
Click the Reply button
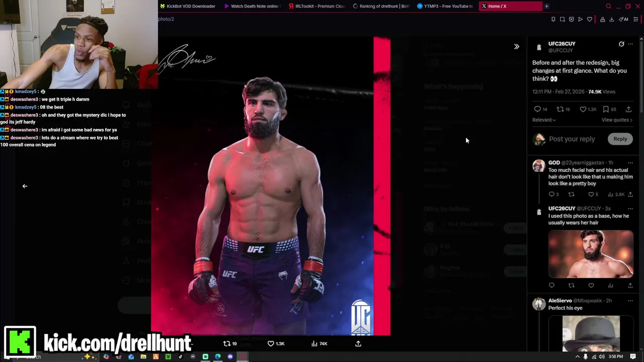(x=620, y=139)
